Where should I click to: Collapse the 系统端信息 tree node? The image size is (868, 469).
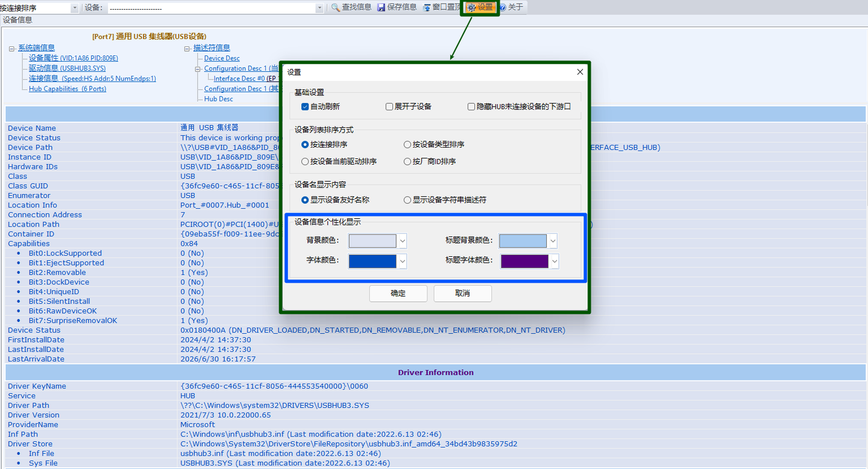pos(12,48)
